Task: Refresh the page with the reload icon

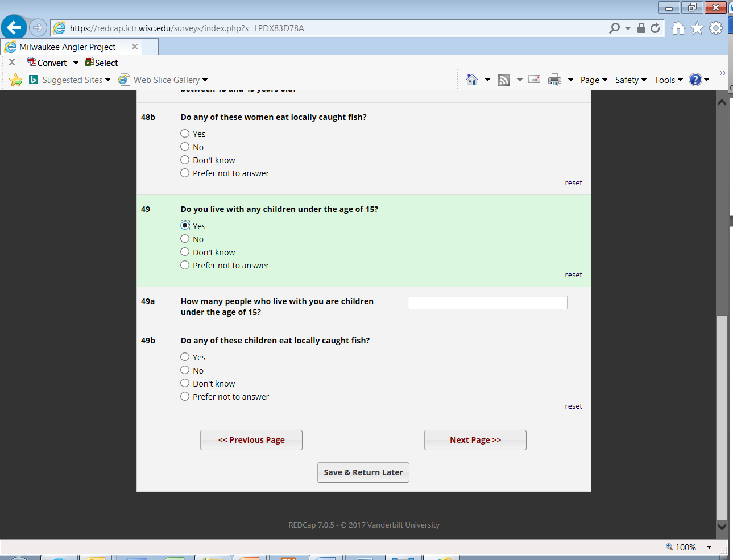Action: pyautogui.click(x=655, y=28)
